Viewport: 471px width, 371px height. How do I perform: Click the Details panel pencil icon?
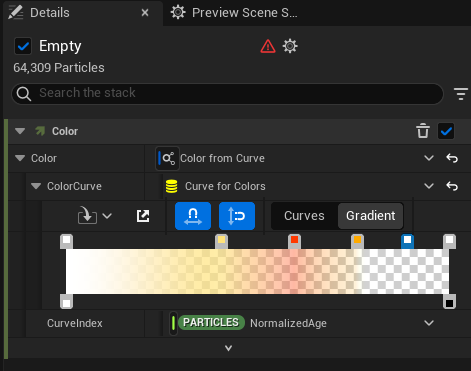(x=15, y=12)
